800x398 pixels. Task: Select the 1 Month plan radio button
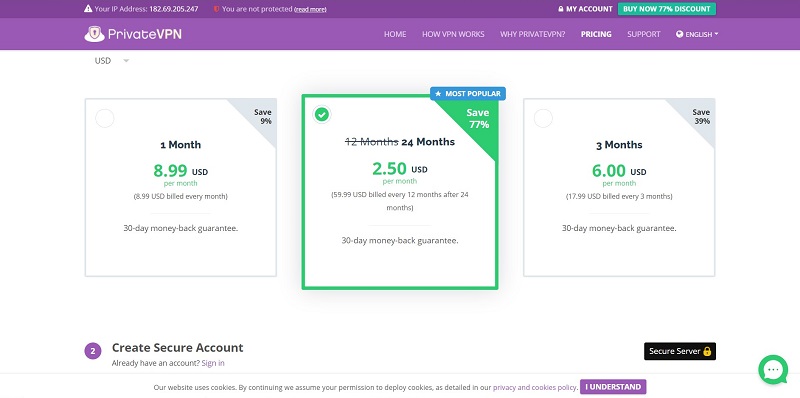click(105, 118)
